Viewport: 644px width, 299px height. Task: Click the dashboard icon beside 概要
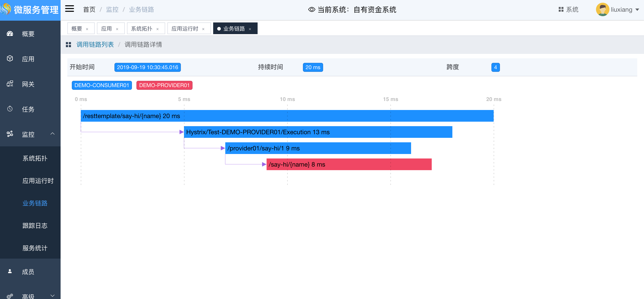(x=10, y=34)
